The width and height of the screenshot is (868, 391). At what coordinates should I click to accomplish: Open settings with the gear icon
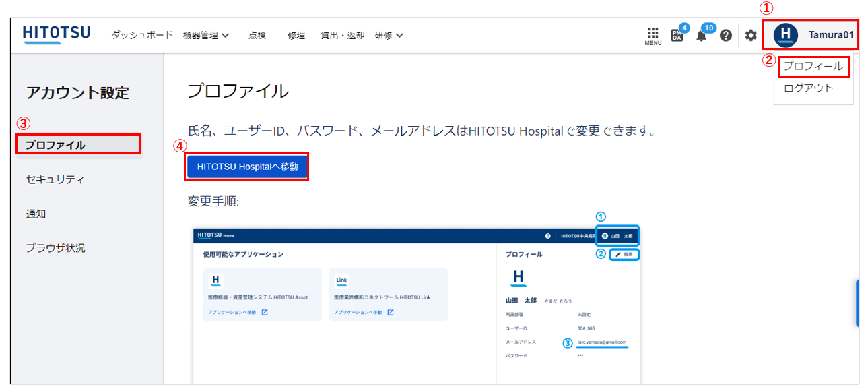[x=751, y=36]
